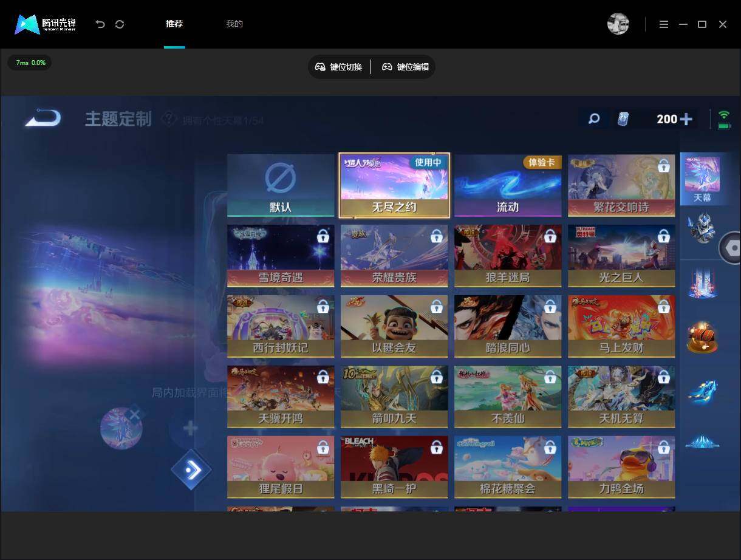Select the 踏浪同心 theme

(508, 326)
